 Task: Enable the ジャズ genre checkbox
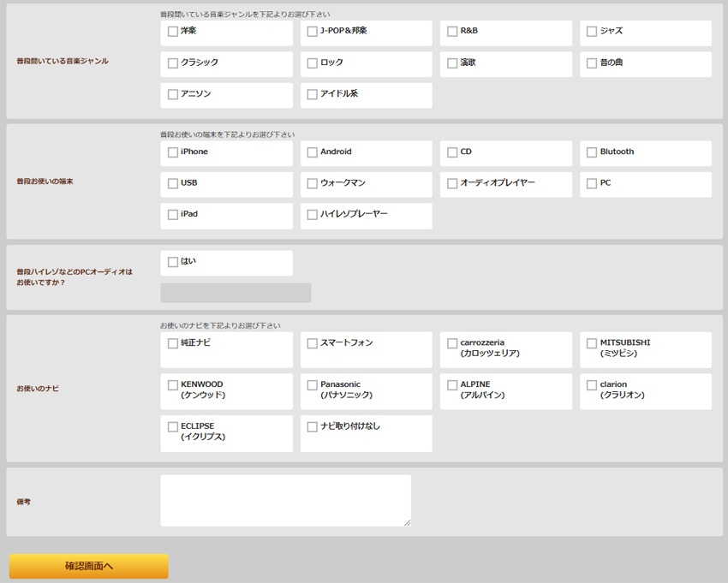point(592,32)
